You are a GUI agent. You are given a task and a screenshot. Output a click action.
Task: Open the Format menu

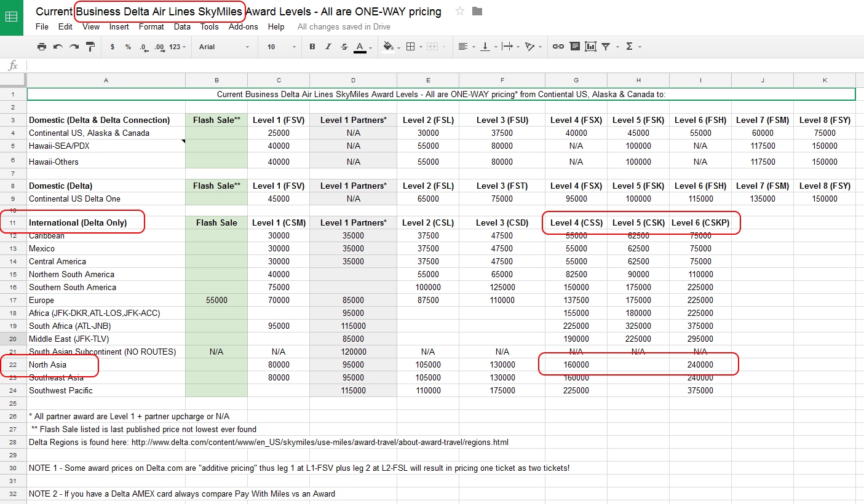tap(151, 26)
